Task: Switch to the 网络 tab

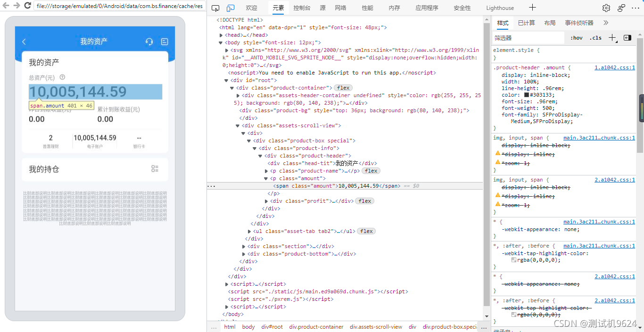Action: point(340,8)
